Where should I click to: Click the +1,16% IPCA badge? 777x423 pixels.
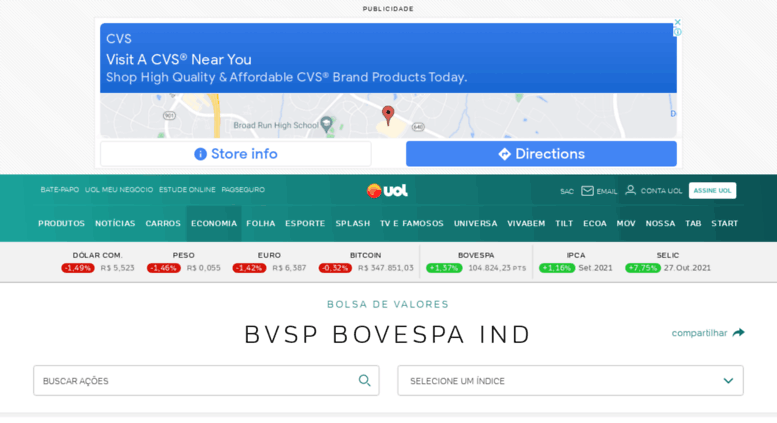click(x=557, y=268)
